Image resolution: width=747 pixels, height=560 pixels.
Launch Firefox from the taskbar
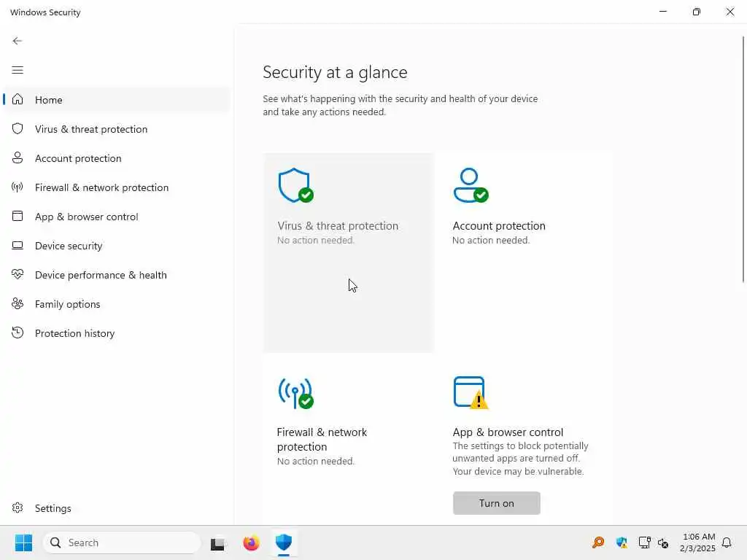[x=251, y=542]
